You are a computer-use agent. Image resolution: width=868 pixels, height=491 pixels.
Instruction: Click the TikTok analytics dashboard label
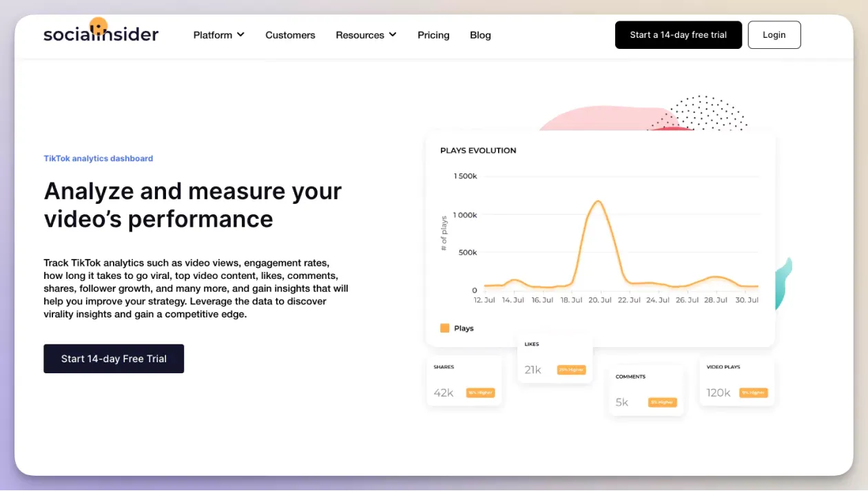tap(99, 158)
